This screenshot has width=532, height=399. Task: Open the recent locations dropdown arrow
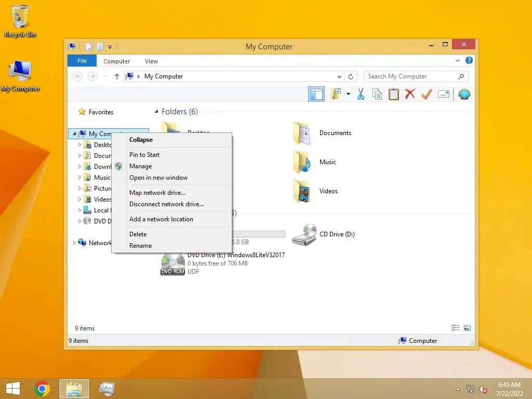click(105, 76)
